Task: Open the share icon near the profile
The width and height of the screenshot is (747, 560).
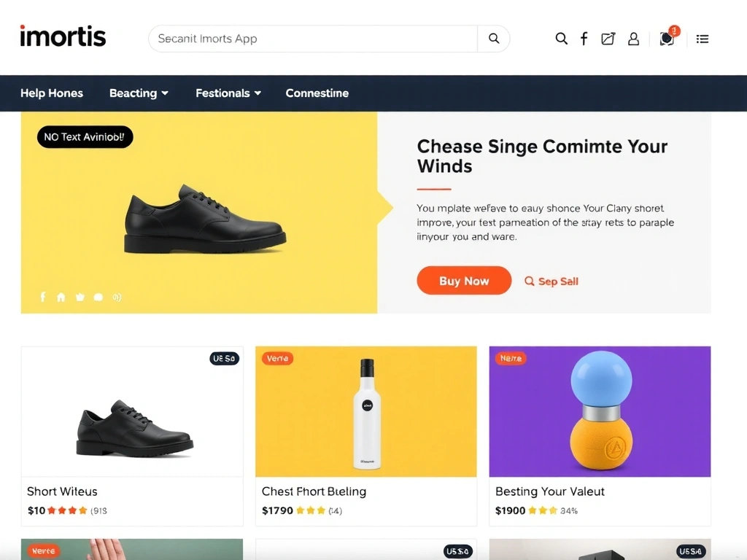Action: pyautogui.click(x=608, y=39)
